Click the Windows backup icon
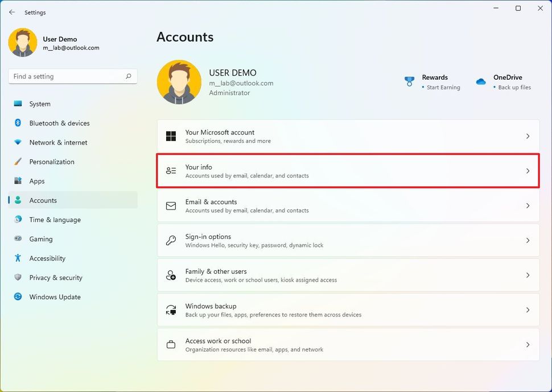 click(x=171, y=310)
